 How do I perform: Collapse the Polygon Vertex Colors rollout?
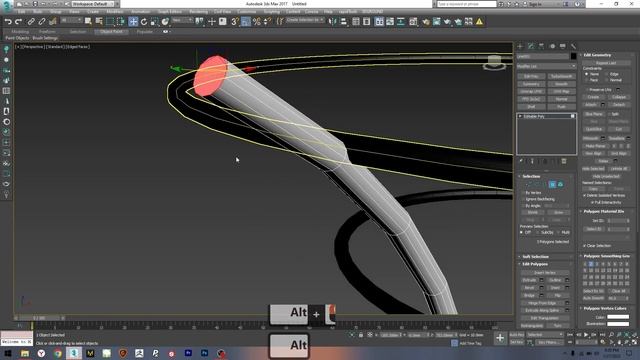pos(604,308)
